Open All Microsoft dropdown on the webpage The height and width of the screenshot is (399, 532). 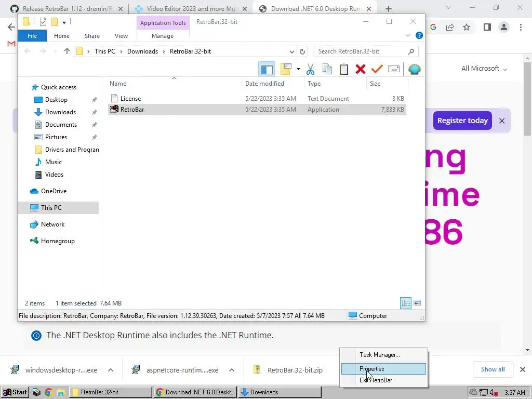[484, 69]
